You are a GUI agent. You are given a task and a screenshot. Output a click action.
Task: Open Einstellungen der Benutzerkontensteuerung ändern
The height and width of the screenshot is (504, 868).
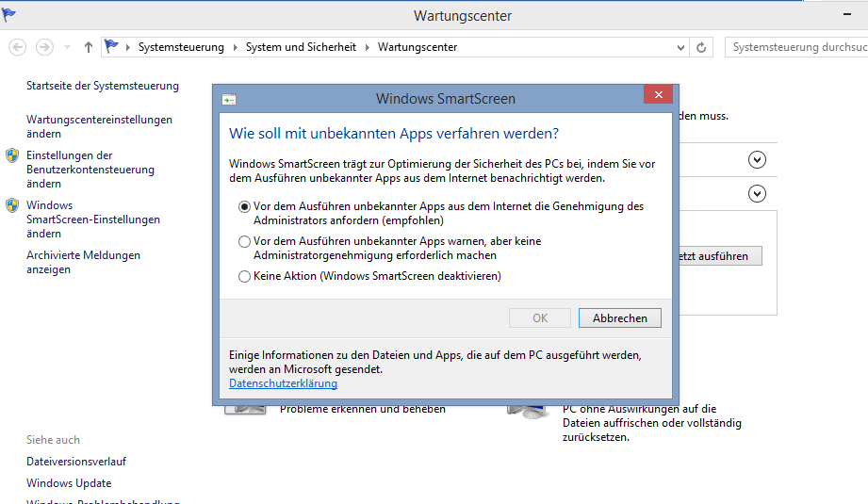tap(90, 170)
